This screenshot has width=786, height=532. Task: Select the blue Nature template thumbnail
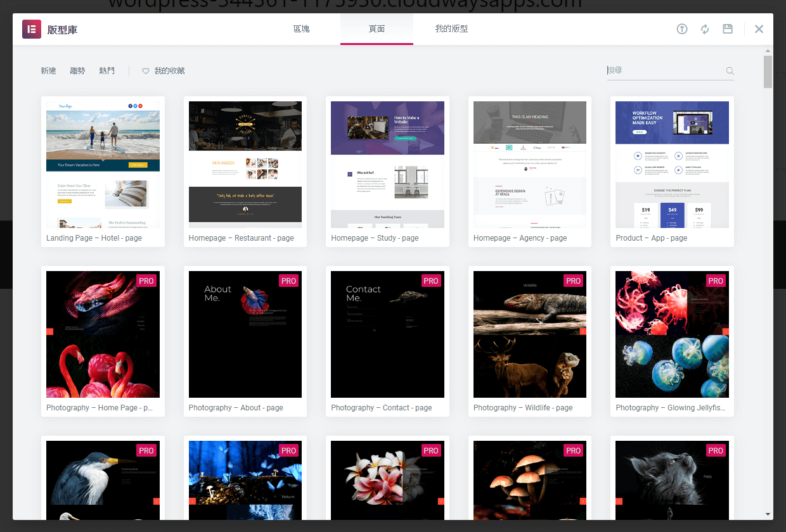[x=245, y=480]
